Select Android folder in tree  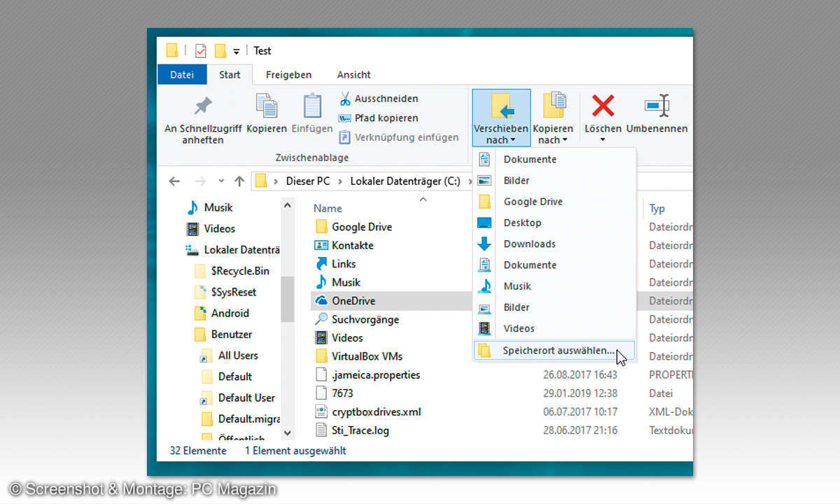(x=221, y=313)
